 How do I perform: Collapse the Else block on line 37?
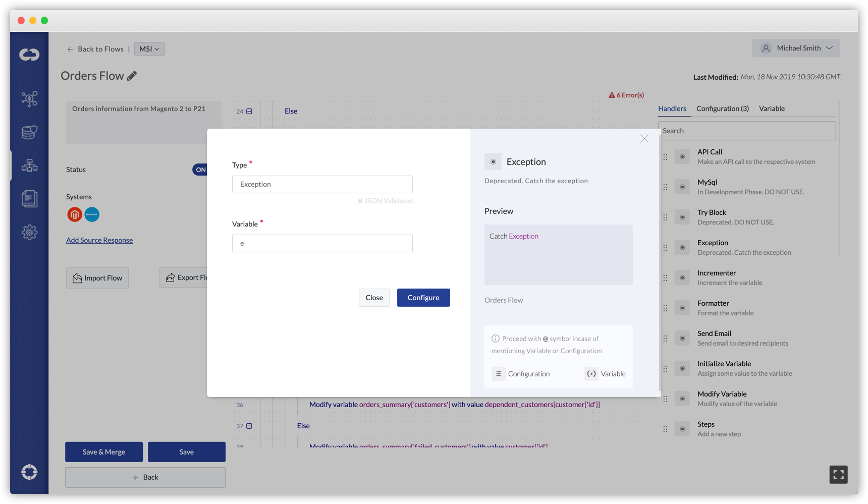[249, 426]
